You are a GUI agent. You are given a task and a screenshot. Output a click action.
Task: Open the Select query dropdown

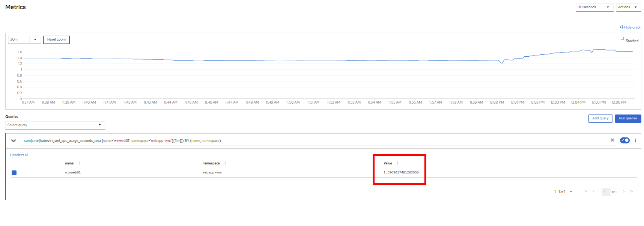(55, 125)
